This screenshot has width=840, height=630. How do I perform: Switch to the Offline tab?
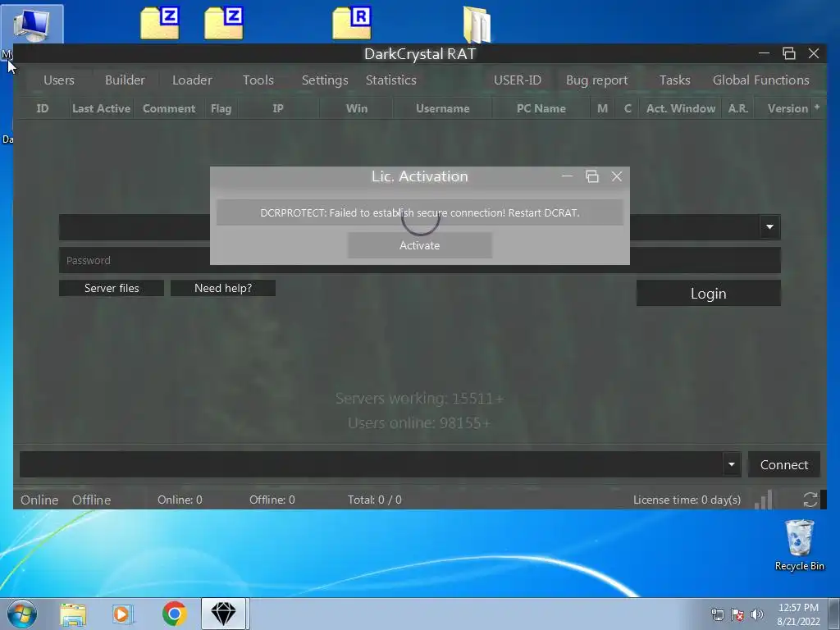pos(92,500)
